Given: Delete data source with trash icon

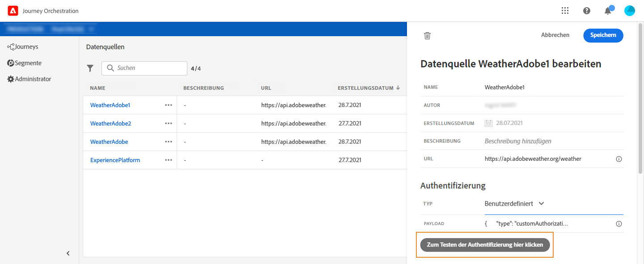Looking at the screenshot, I should 427,36.
